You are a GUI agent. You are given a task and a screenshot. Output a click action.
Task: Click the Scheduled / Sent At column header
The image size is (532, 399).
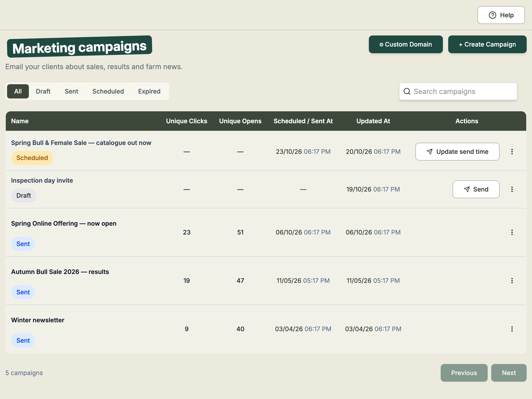pyautogui.click(x=303, y=121)
